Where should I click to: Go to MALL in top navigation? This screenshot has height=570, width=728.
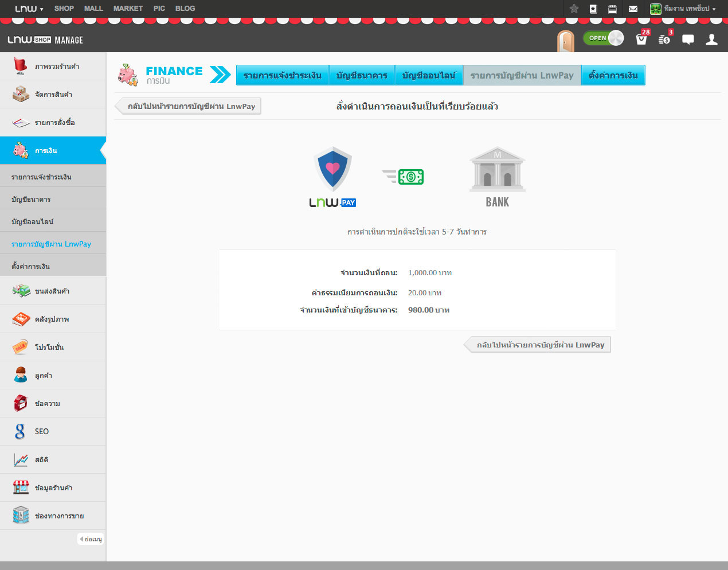[x=93, y=9]
